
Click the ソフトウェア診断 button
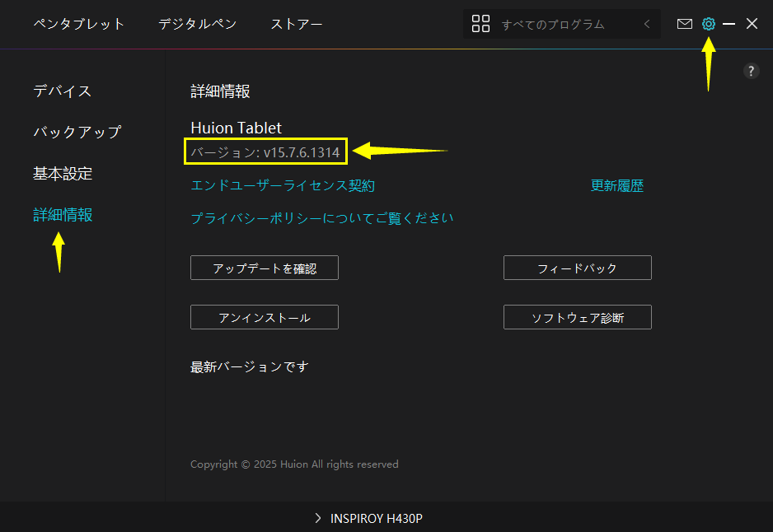pos(578,317)
